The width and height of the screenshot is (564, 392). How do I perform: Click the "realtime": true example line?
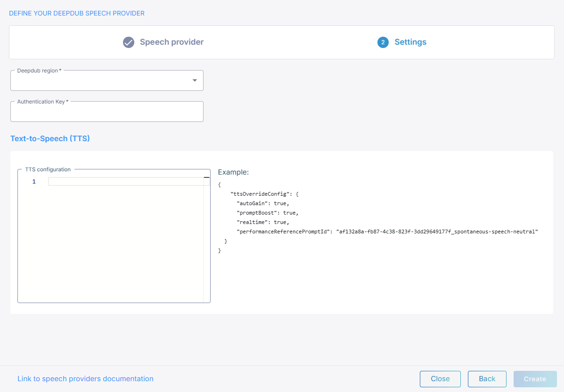click(263, 222)
